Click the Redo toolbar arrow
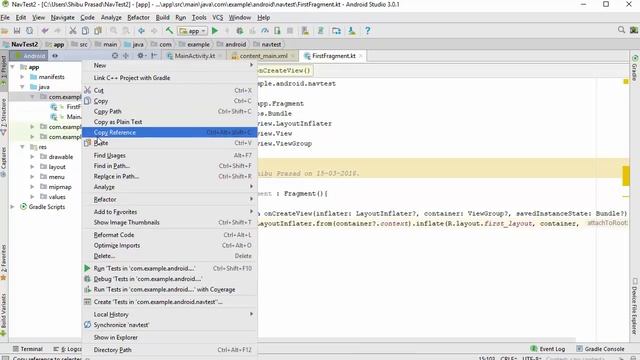 (x=58, y=31)
